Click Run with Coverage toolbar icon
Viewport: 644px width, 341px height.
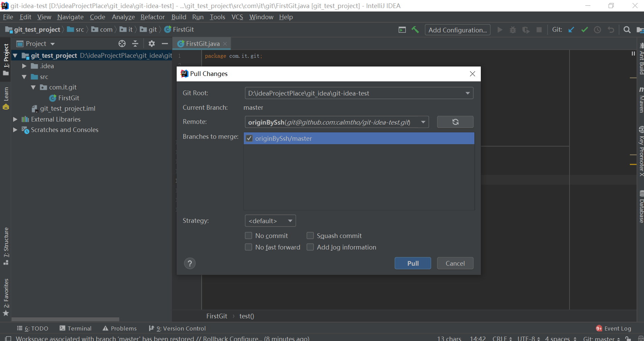click(526, 30)
